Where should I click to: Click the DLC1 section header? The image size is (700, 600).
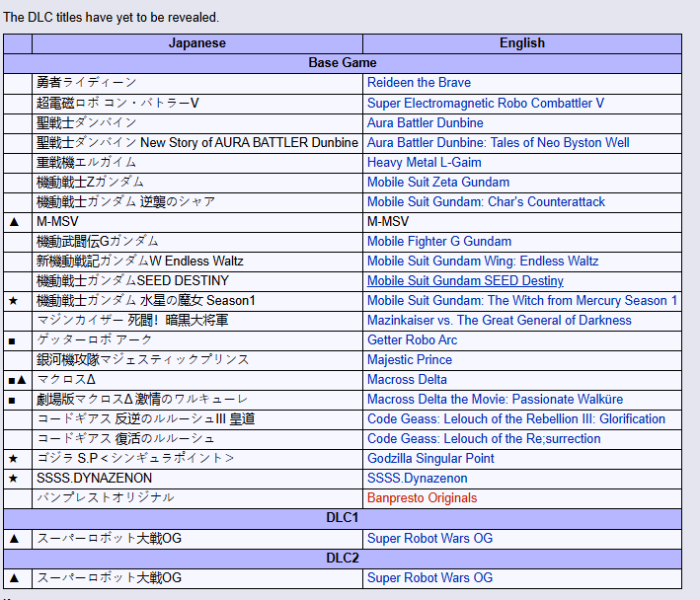pos(343,518)
